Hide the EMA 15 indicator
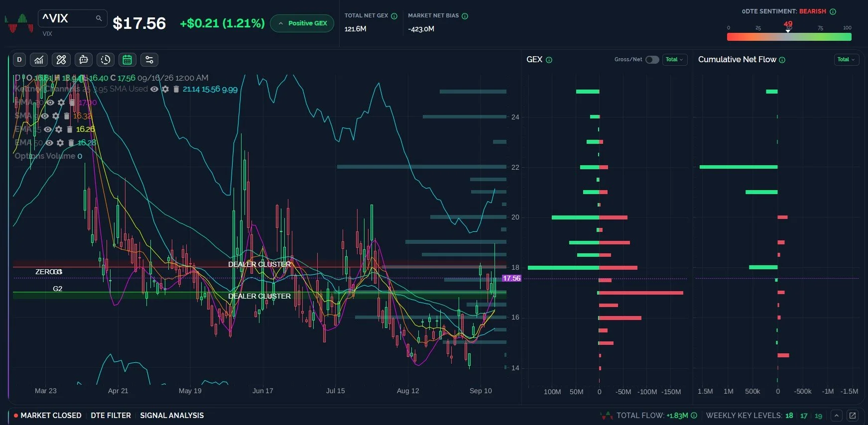The image size is (868, 425). (x=48, y=129)
